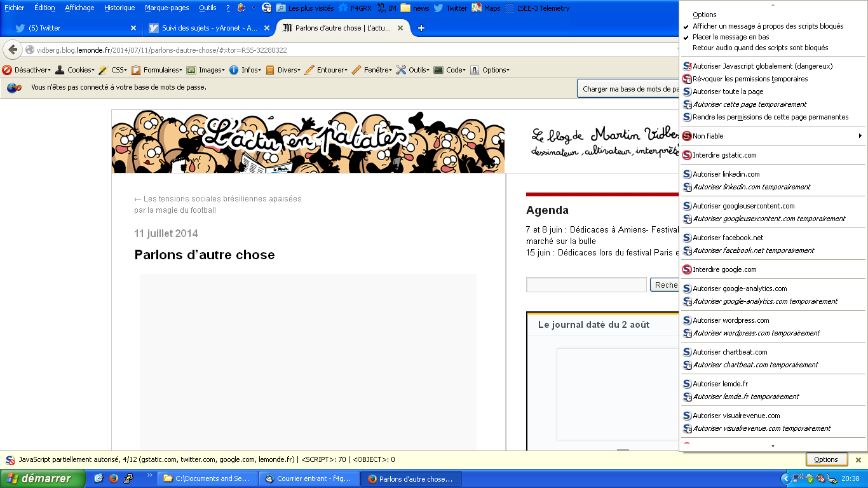The image size is (868, 488).
Task: Click the Maps bookmark icon
Action: [477, 8]
